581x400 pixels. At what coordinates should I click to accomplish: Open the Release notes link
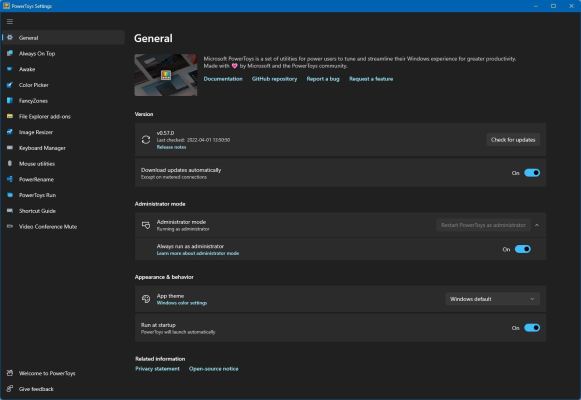coord(171,147)
